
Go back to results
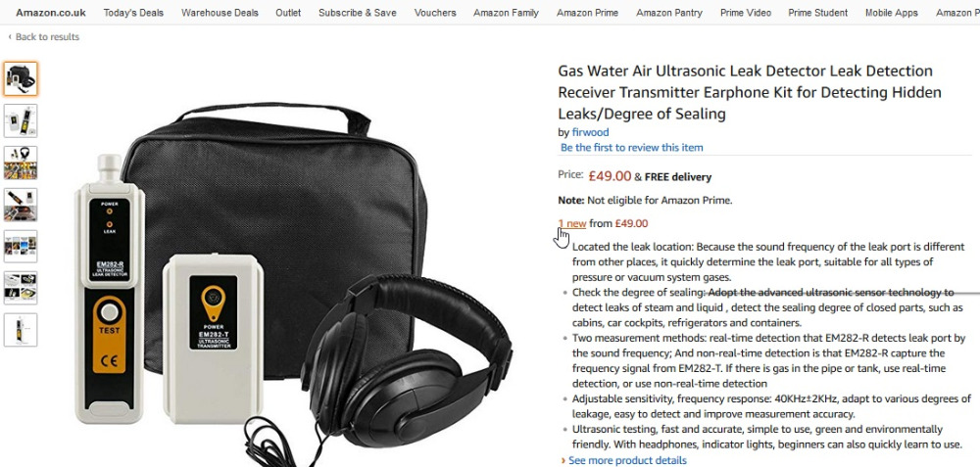[44, 37]
